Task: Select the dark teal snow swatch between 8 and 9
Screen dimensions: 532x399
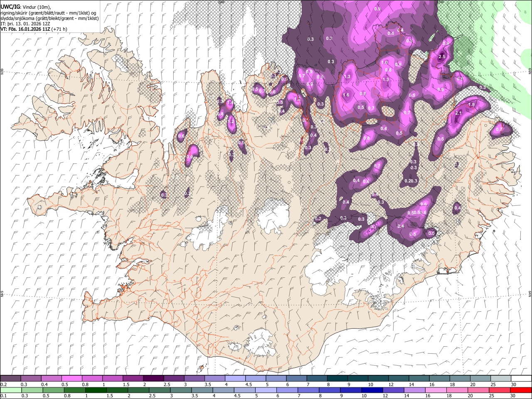Action: coord(337,379)
